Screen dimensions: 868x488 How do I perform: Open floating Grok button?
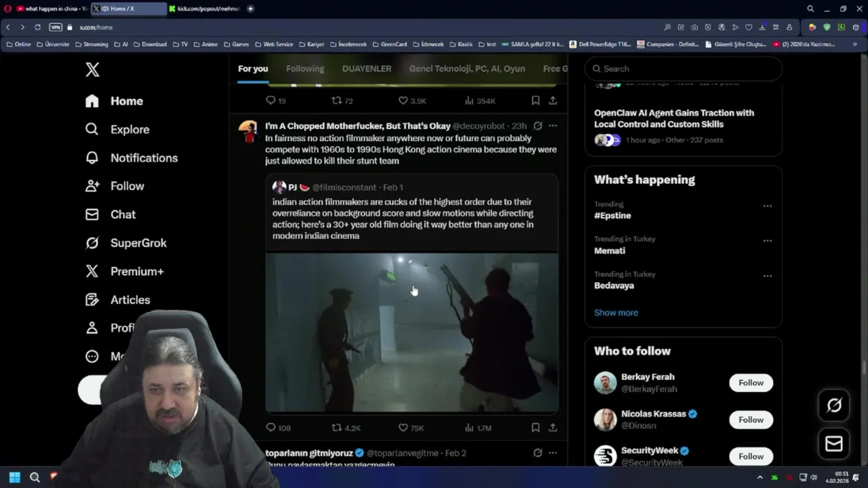[833, 405]
